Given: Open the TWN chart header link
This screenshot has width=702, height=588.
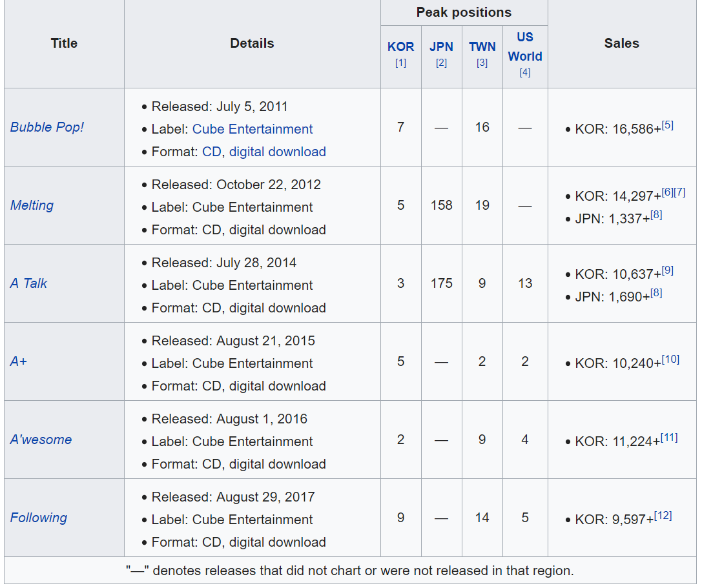Looking at the screenshot, I should (482, 46).
